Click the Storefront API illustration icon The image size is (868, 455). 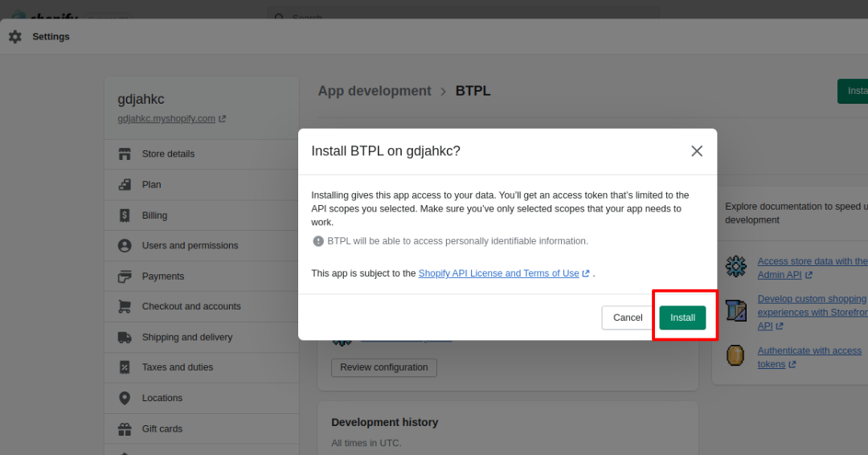click(735, 310)
